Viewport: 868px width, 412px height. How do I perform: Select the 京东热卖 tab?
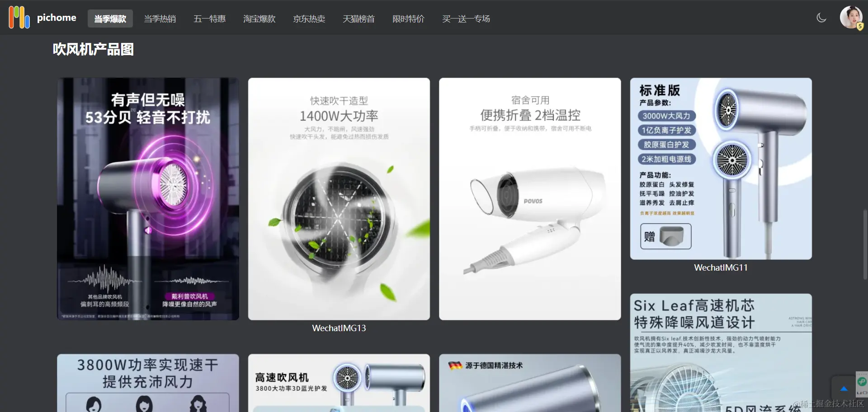309,19
